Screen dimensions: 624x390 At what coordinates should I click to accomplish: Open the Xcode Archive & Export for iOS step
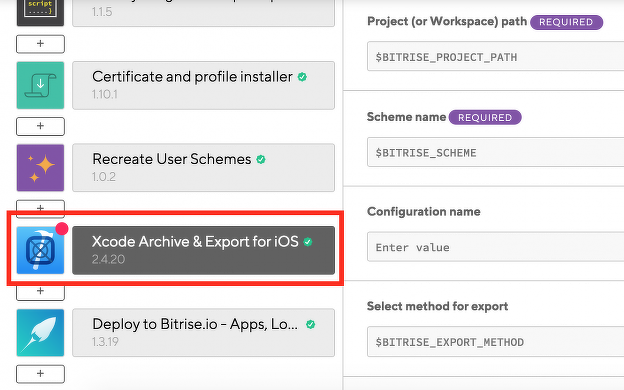click(x=203, y=250)
